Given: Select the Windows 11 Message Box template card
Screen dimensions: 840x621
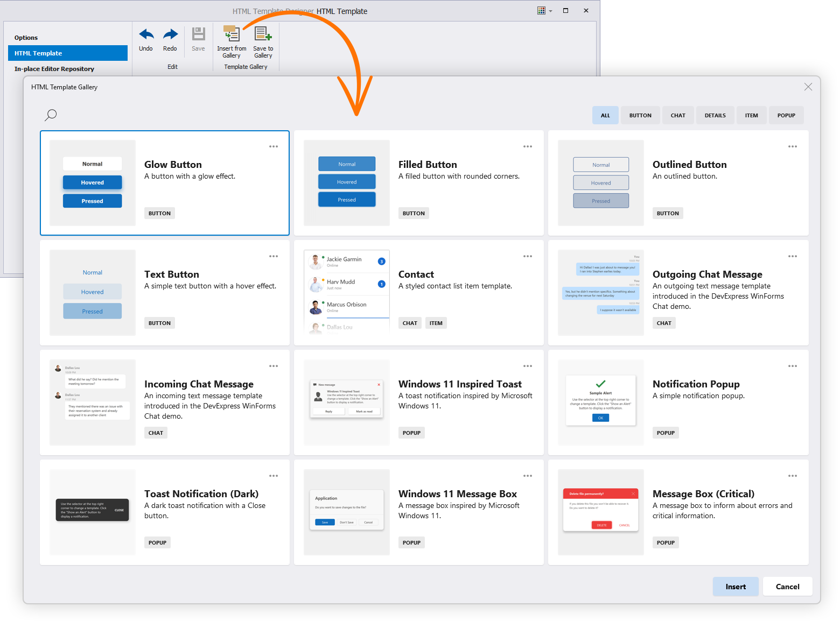Looking at the screenshot, I should (x=419, y=511).
